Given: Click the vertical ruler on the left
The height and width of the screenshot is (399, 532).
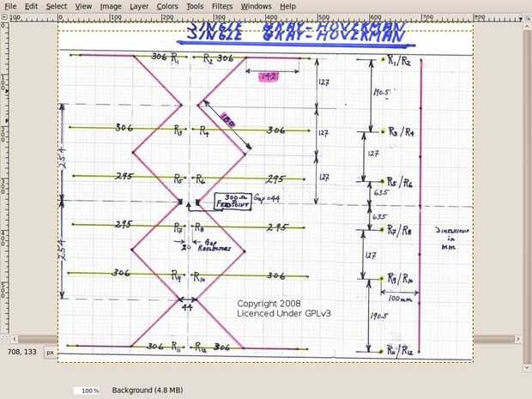Looking at the screenshot, I should pyautogui.click(x=4, y=178).
